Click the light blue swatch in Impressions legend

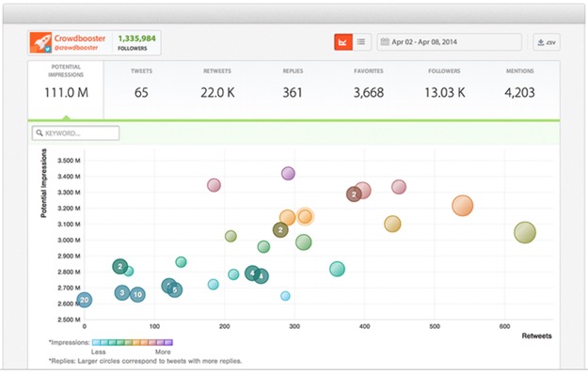[96, 342]
